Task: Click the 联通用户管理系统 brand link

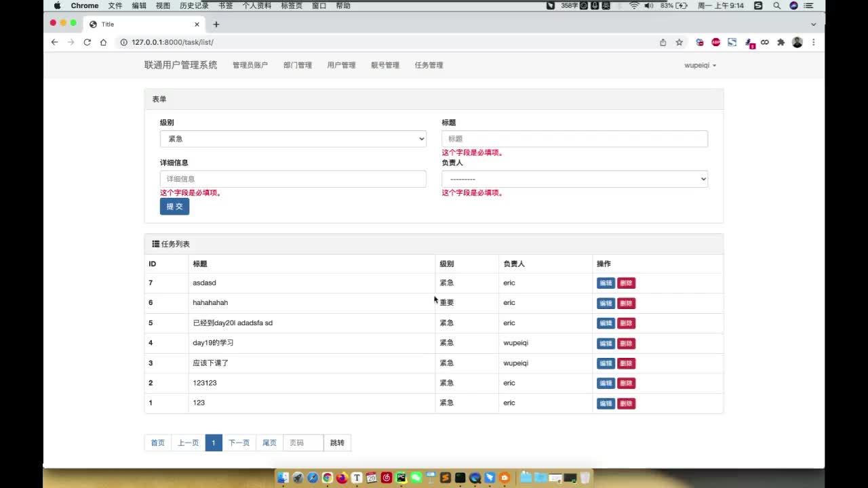Action: (x=181, y=65)
